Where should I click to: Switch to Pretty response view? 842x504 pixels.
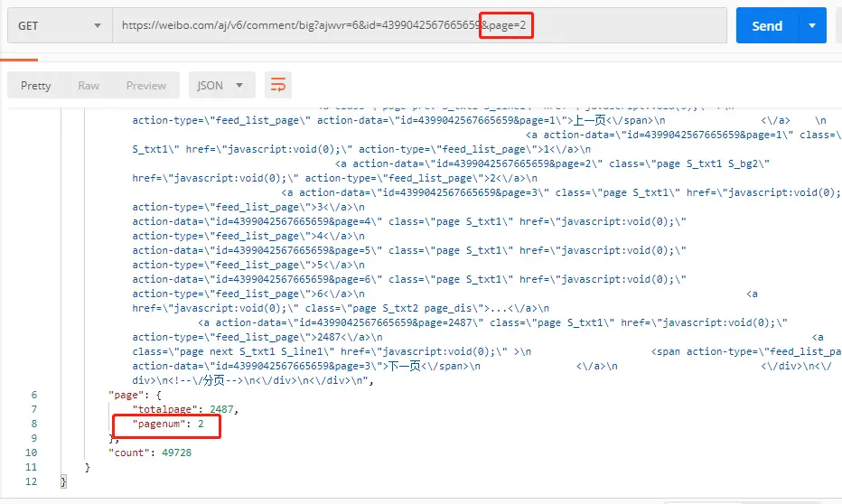[x=36, y=85]
